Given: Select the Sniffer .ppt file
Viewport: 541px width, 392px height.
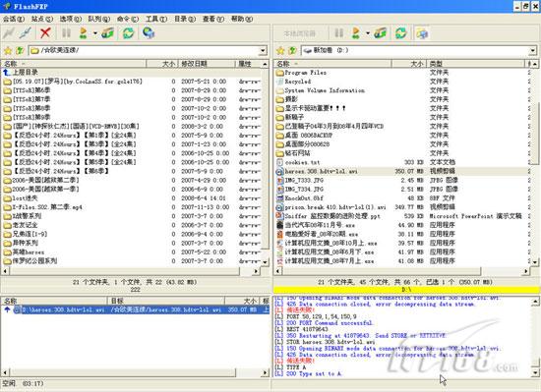Looking at the screenshot, I should coord(329,216).
